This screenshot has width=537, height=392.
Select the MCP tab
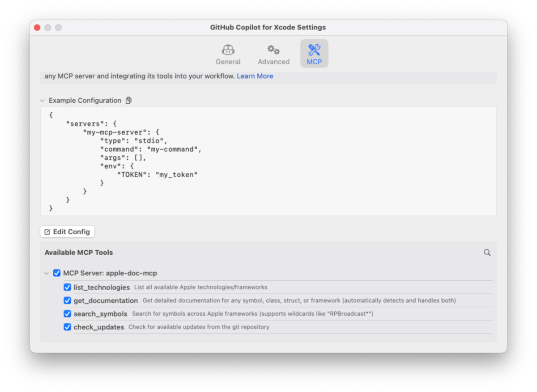314,54
